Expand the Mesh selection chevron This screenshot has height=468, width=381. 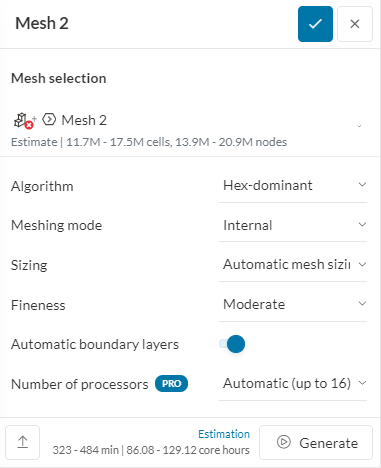click(359, 126)
